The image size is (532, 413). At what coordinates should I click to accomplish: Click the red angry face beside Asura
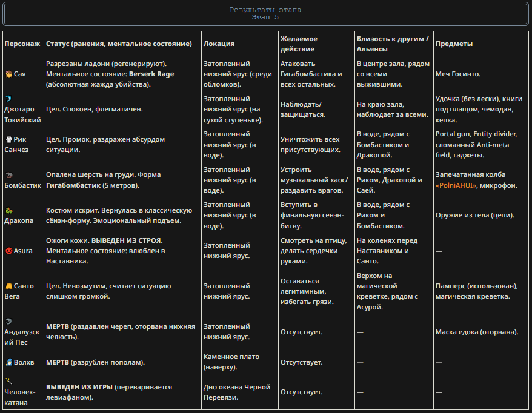coord(9,251)
